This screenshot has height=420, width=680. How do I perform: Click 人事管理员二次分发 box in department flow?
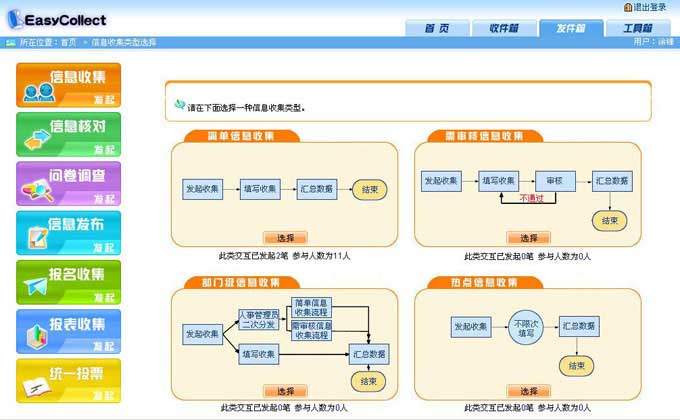click(259, 320)
